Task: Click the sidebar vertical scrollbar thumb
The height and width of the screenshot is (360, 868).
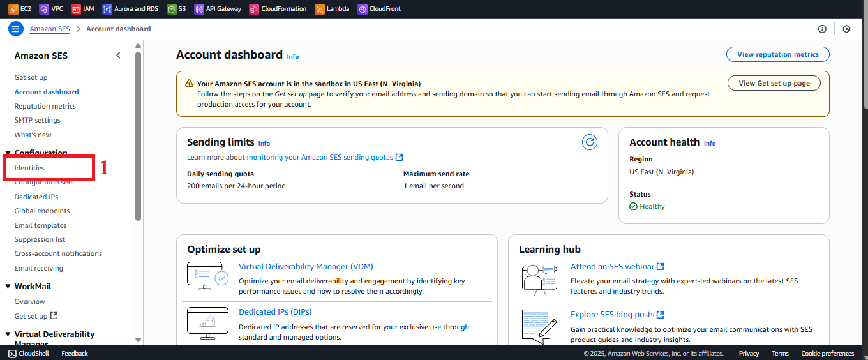Action: click(138, 137)
